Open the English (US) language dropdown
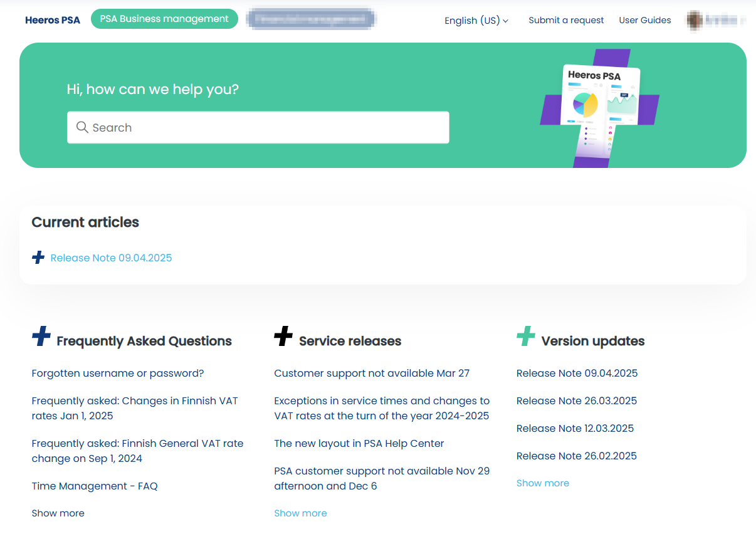This screenshot has width=756, height=534. pos(476,21)
